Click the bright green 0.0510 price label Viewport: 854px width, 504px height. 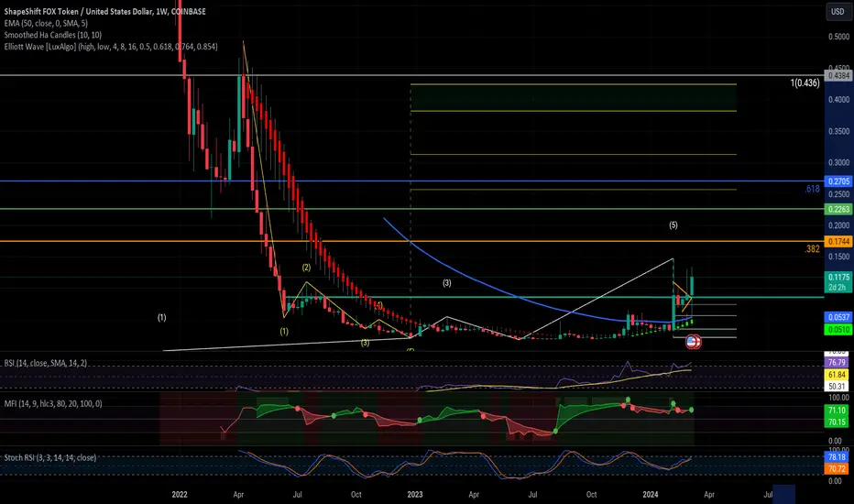click(x=838, y=329)
